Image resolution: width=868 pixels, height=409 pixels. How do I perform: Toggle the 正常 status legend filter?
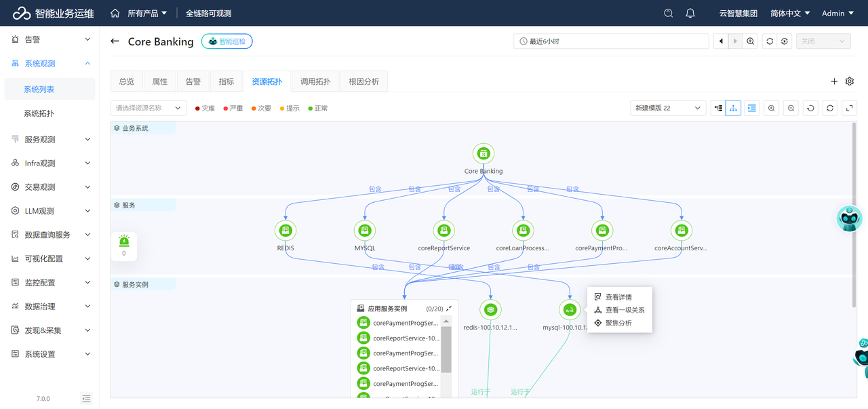(x=318, y=108)
